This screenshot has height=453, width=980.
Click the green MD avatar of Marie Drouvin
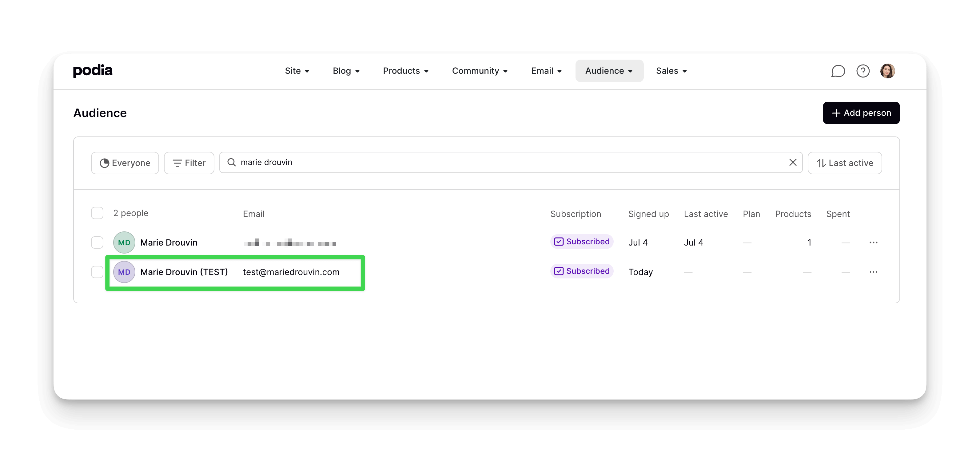124,242
